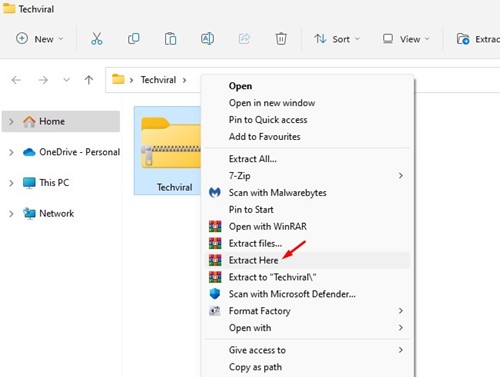Expand the Home tree node
Image resolution: width=500 pixels, height=377 pixels.
tap(11, 122)
